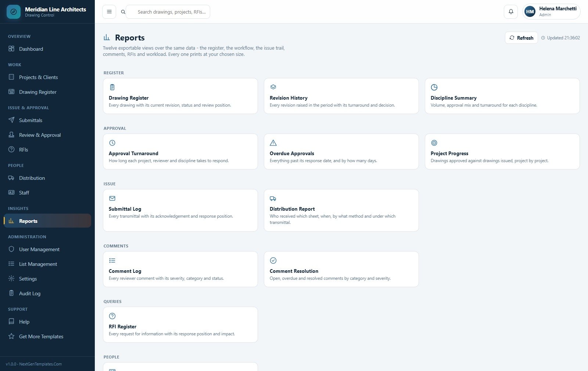Open List Management in sidebar
This screenshot has height=371, width=588.
47,264
